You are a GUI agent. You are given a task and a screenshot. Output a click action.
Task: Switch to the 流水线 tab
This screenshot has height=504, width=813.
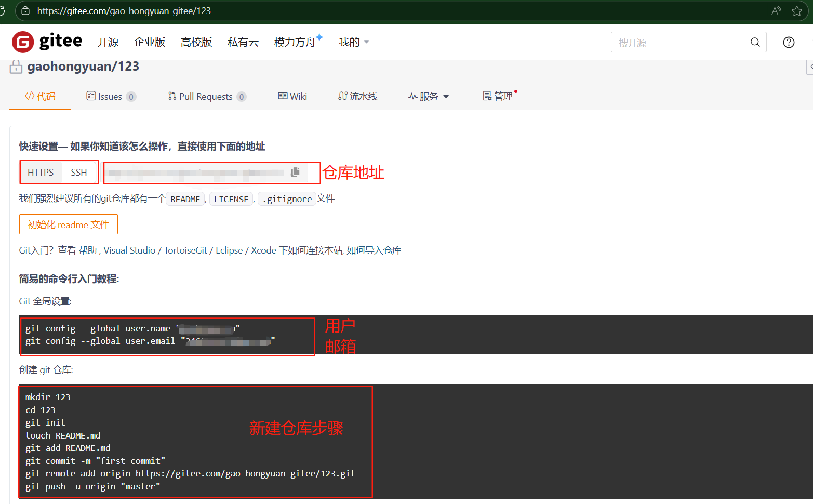click(358, 96)
